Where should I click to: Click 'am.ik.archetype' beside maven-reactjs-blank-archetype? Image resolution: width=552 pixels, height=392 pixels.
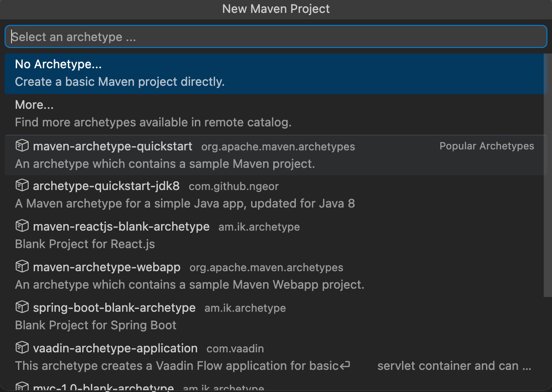[x=259, y=226]
